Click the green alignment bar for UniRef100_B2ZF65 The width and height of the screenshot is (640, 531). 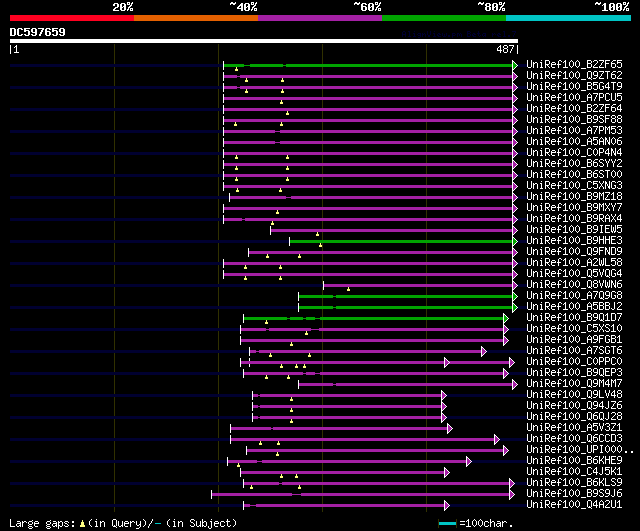pos(369,65)
